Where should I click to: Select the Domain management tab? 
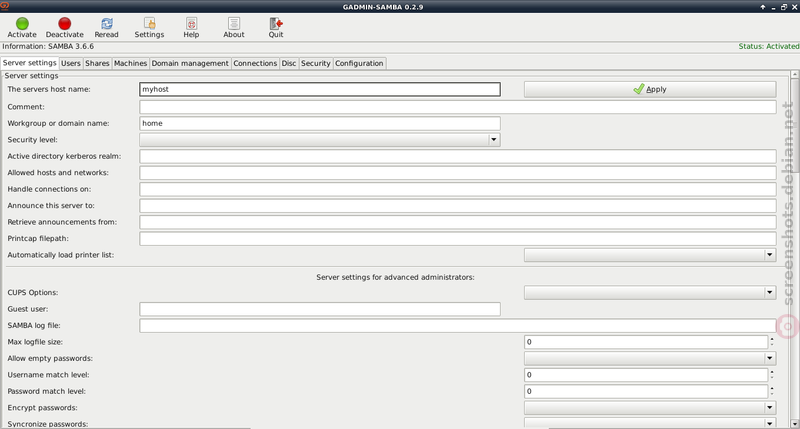tap(190, 63)
